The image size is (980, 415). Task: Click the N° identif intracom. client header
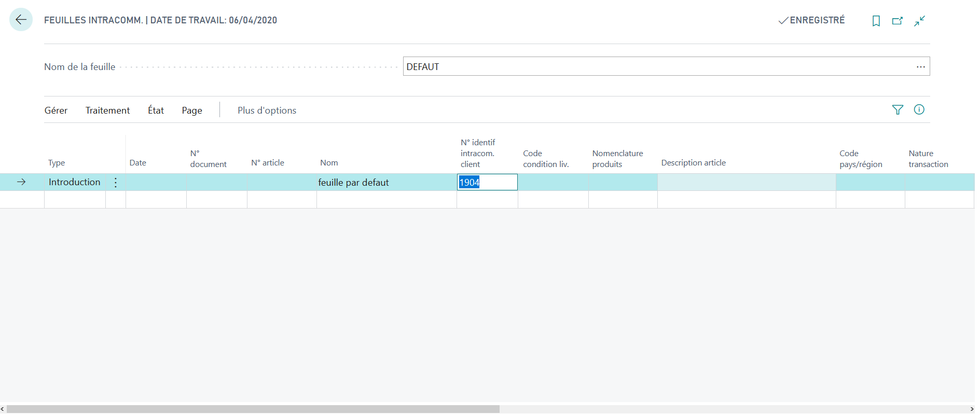pyautogui.click(x=478, y=153)
